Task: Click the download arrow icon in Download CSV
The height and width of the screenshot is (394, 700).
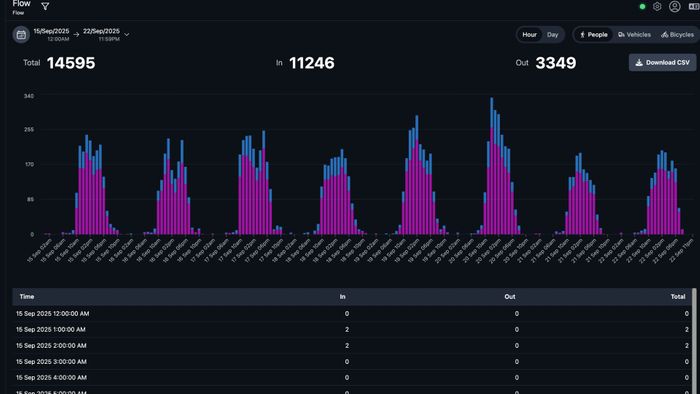Action: pos(639,62)
